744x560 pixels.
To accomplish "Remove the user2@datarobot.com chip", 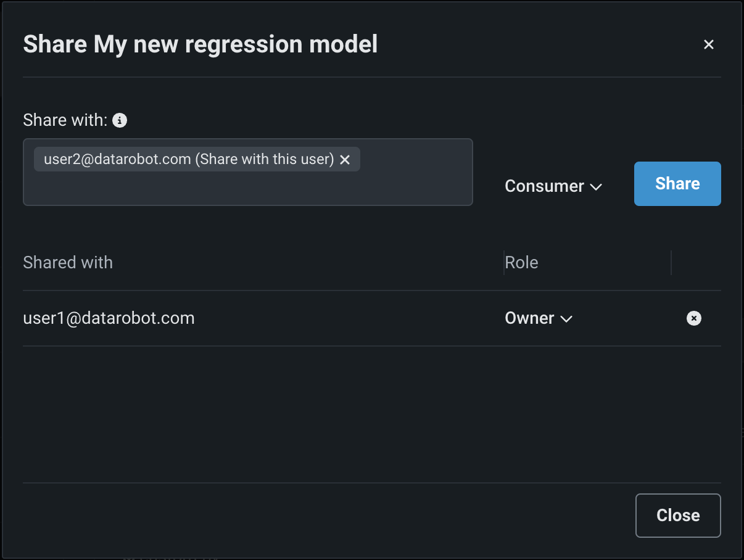I will 345,160.
